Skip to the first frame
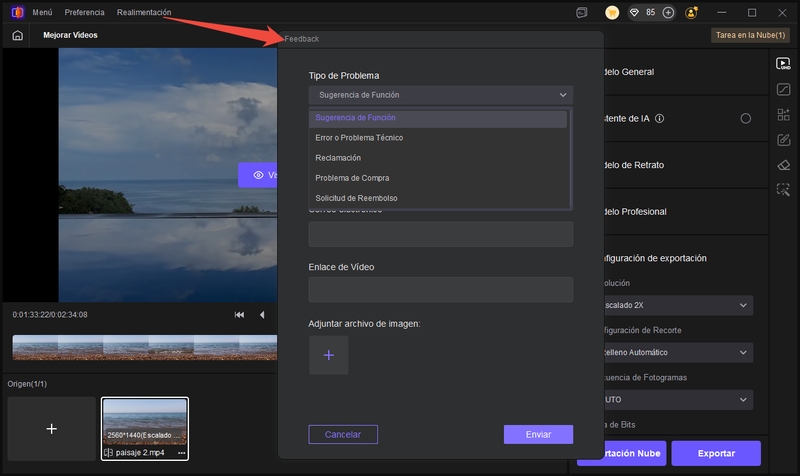 240,315
